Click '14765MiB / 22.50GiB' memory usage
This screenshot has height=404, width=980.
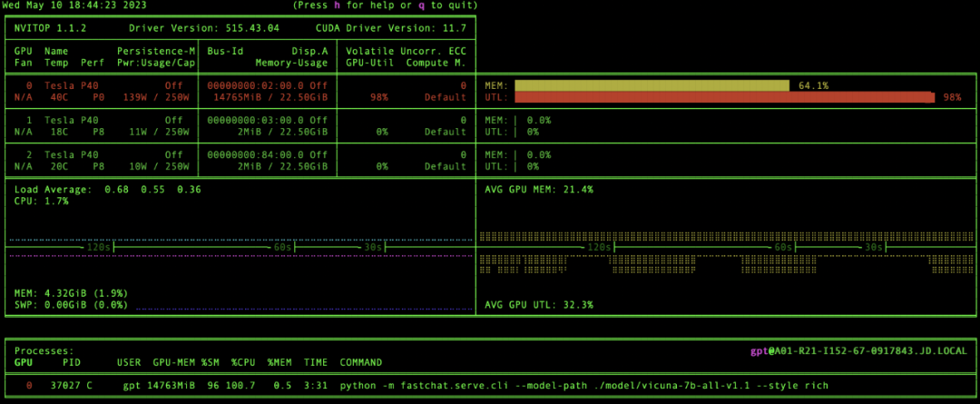tap(270, 97)
